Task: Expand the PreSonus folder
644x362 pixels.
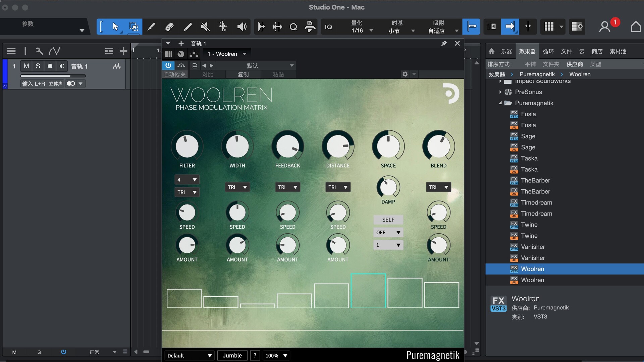Action: point(500,92)
